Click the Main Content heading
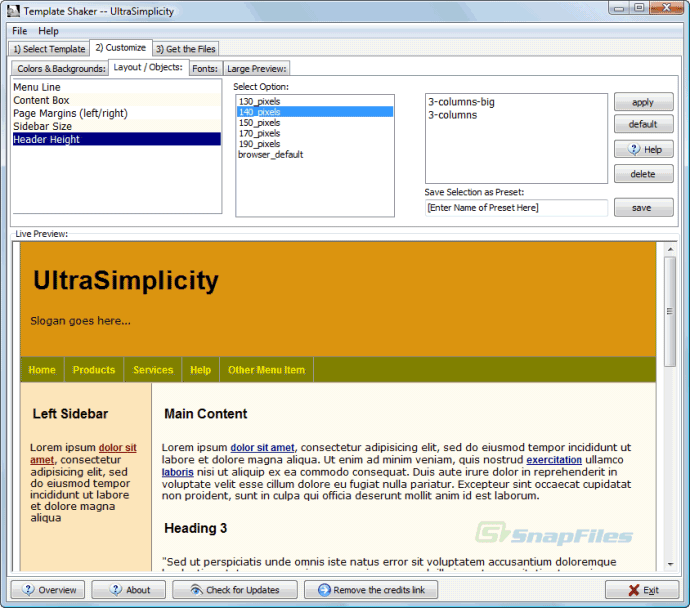 point(206,414)
